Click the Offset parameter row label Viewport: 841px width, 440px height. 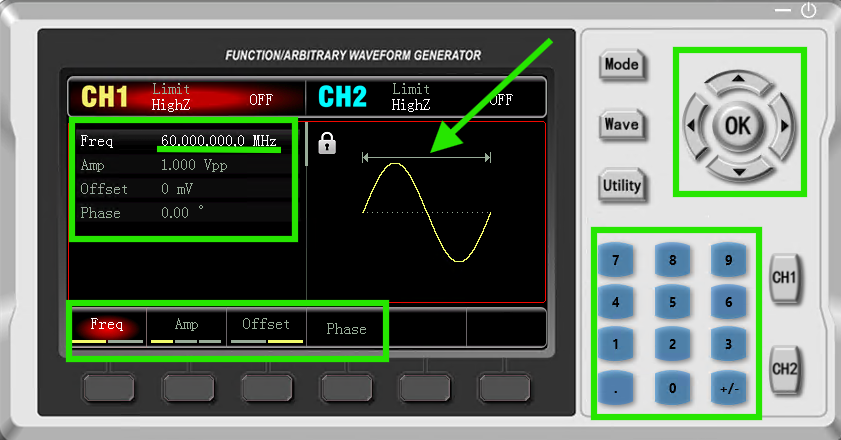click(x=104, y=189)
